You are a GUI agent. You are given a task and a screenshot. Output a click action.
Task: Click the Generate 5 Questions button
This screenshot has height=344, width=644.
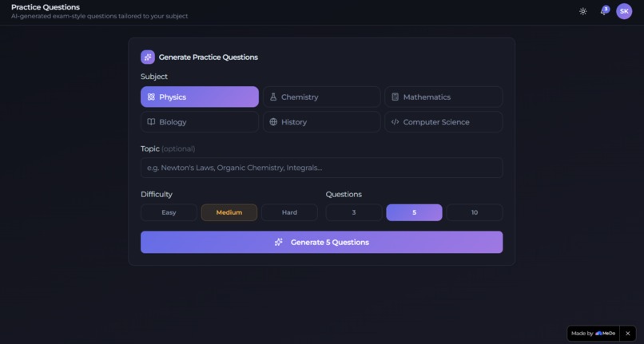tap(321, 242)
